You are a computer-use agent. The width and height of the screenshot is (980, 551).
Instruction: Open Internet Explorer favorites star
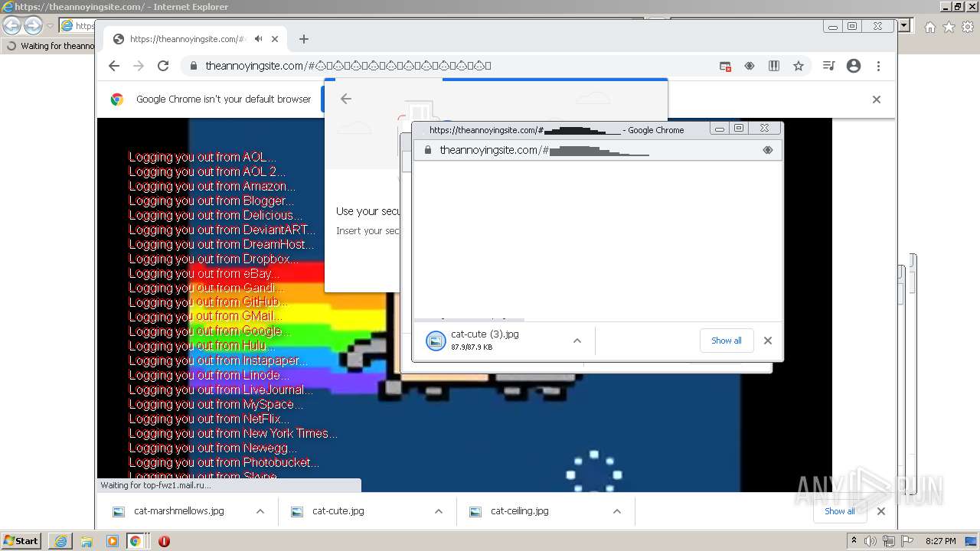[x=949, y=27]
